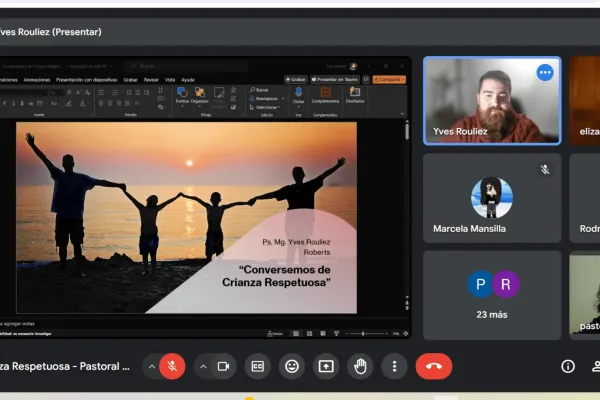Click Marcela Mansilla's muted microphone indicator
The image size is (600, 400).
pyautogui.click(x=545, y=169)
